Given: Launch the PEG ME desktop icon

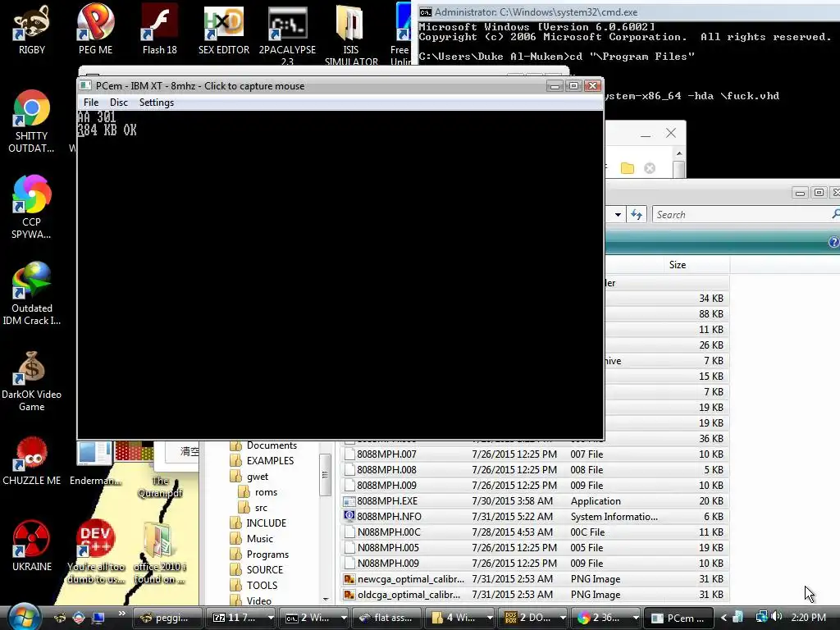Looking at the screenshot, I should point(95,30).
